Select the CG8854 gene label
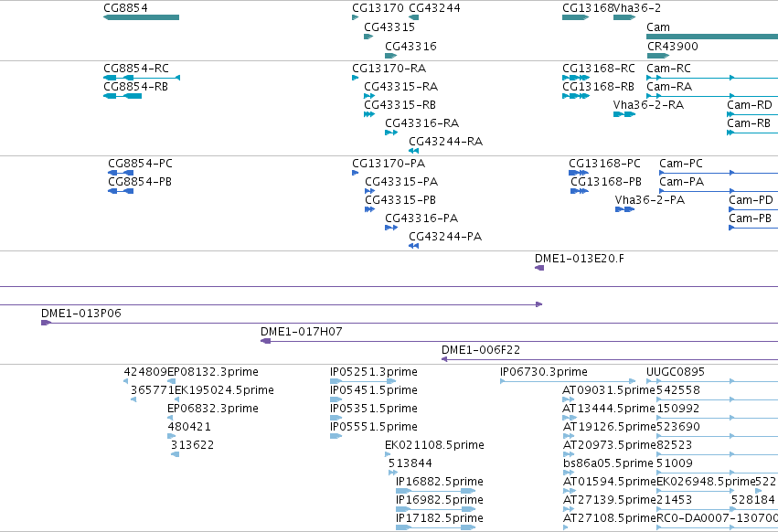 [125, 8]
